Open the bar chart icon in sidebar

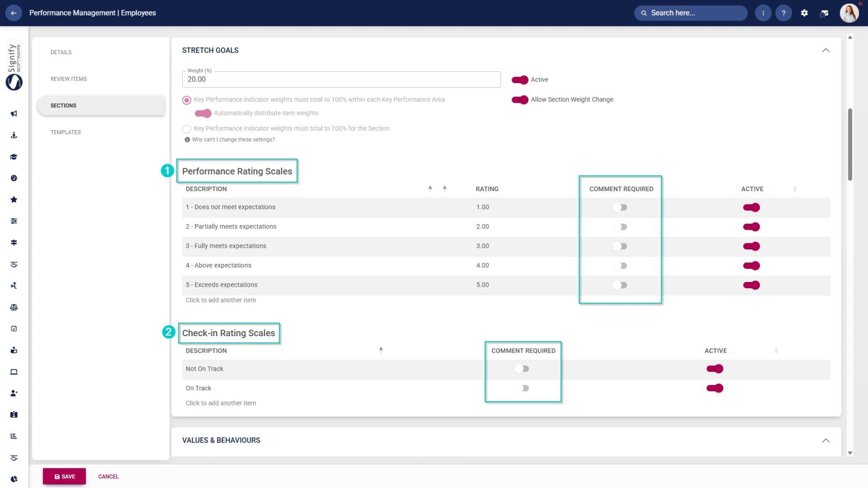(x=14, y=436)
